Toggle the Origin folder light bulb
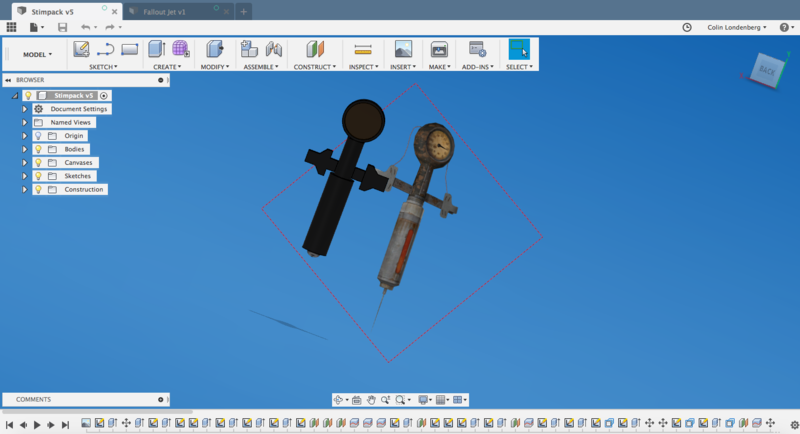The height and width of the screenshot is (434, 800). pos(38,136)
